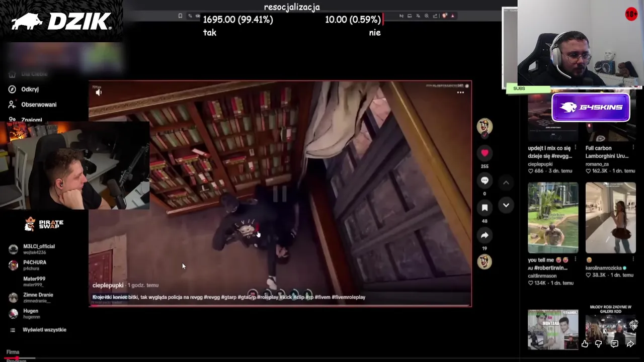
Task: Click the Hugen profile avatar
Action: [13, 314]
